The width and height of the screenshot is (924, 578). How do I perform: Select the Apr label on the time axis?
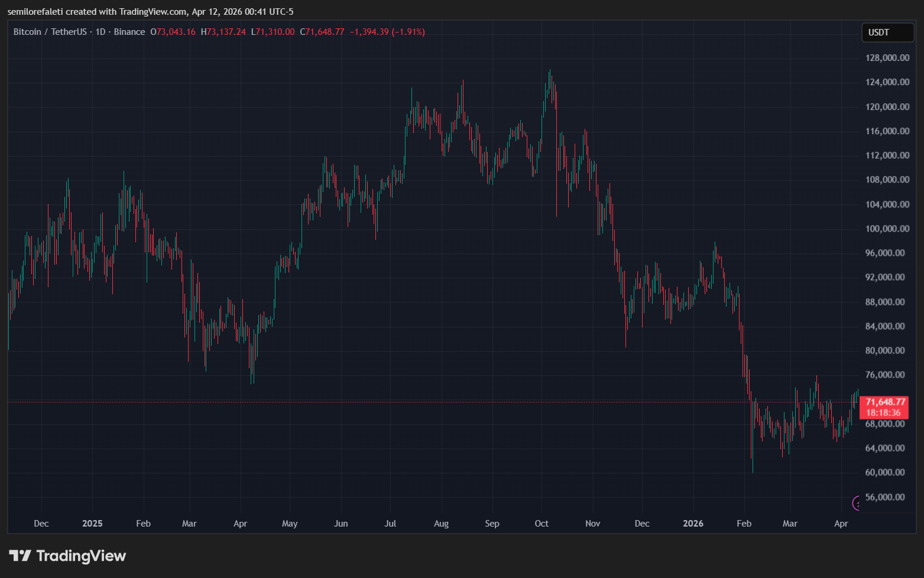point(842,524)
